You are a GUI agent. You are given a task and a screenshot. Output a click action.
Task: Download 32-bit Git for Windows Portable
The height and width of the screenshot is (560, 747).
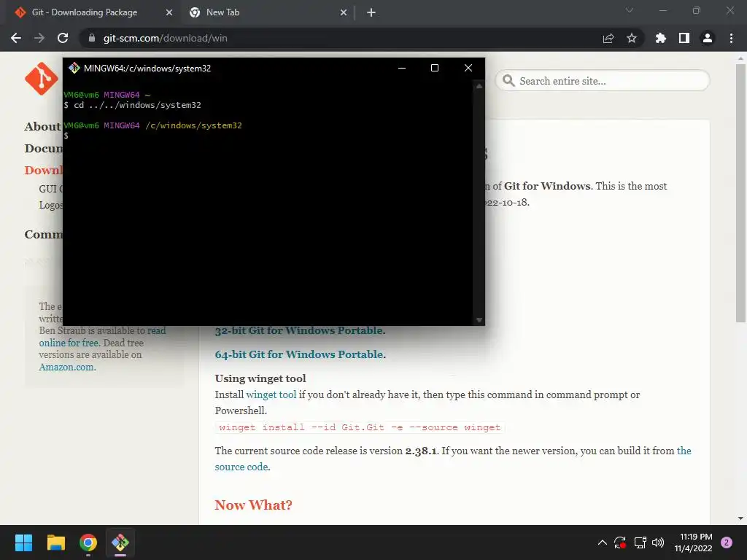[x=299, y=330]
